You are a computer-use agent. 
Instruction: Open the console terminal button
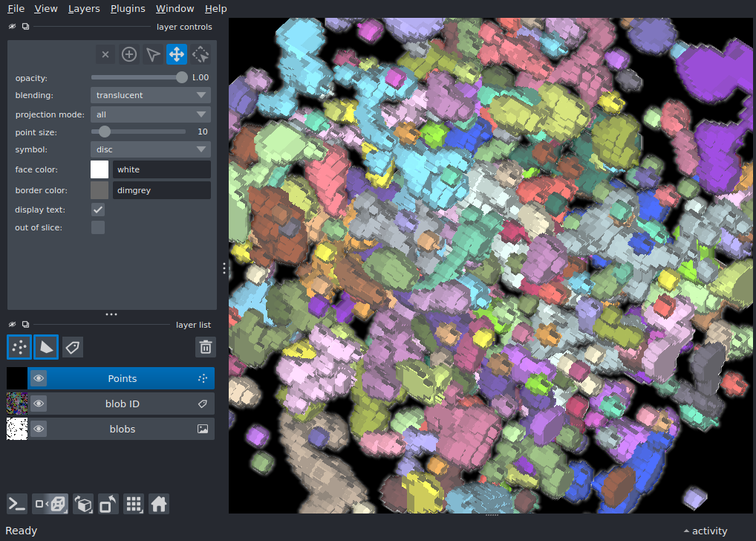tap(17, 504)
